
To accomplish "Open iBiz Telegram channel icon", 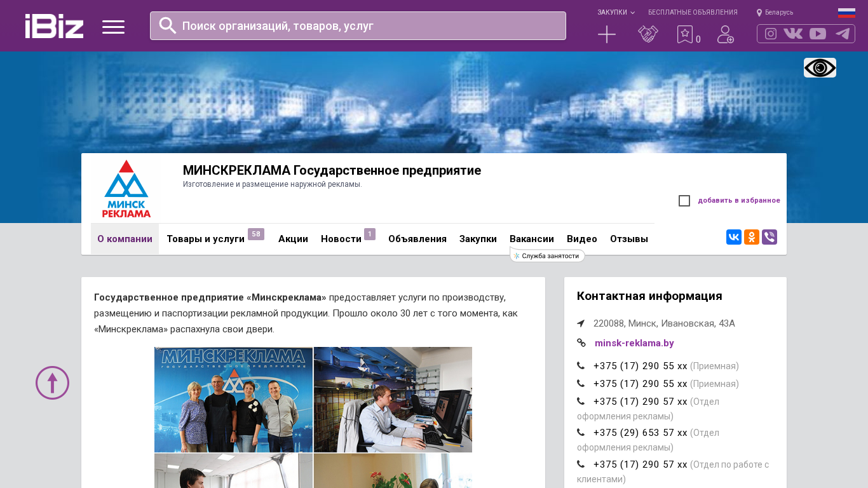I will pos(843,34).
